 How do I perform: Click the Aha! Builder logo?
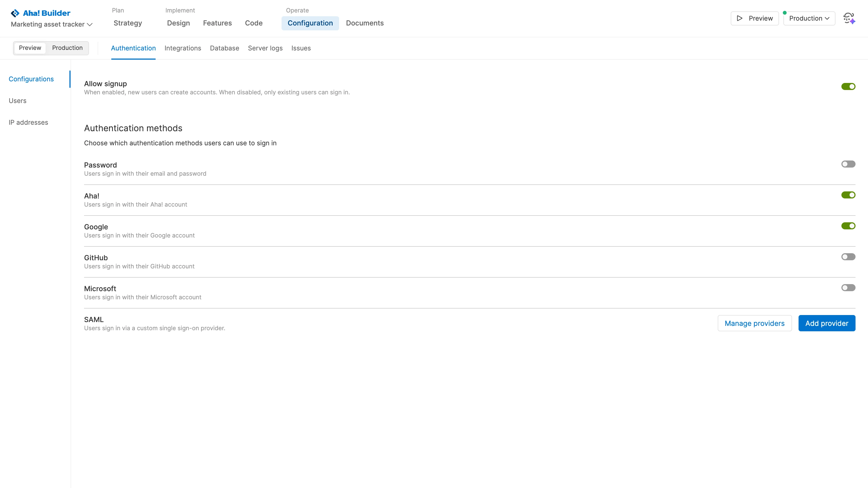tap(40, 13)
